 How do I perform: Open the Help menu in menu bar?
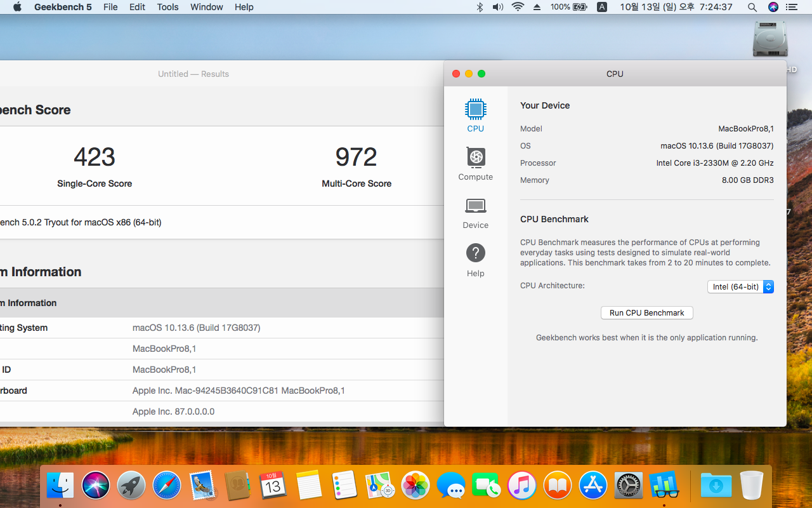click(x=244, y=7)
